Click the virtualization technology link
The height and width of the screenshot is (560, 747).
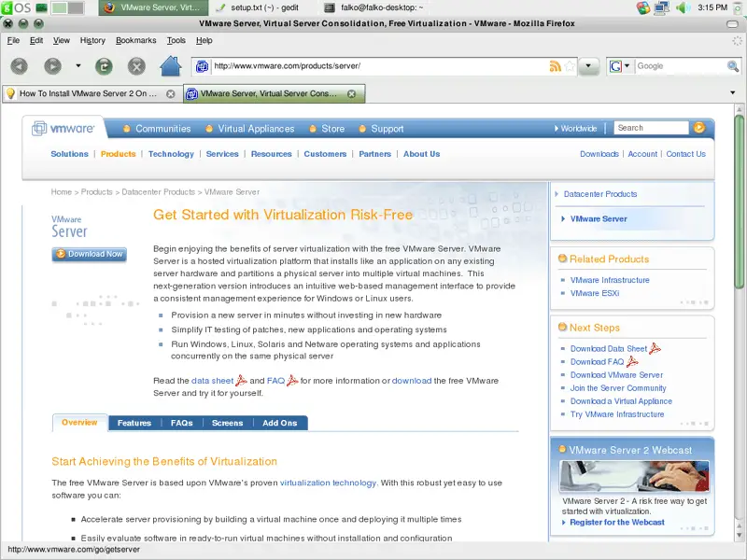pyautogui.click(x=328, y=483)
